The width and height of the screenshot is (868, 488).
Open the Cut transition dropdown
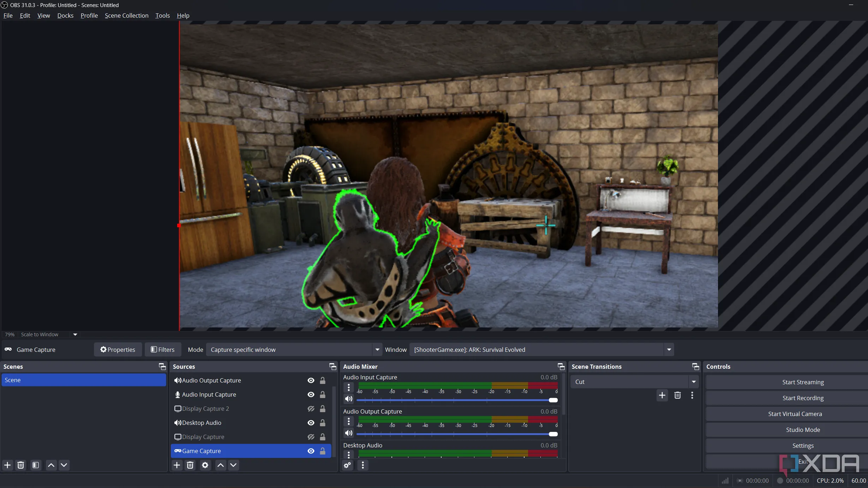(x=694, y=382)
